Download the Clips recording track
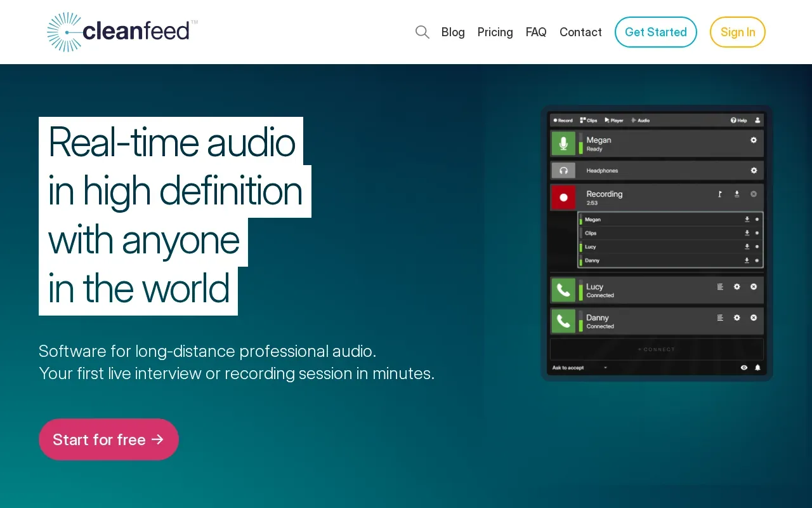This screenshot has height=508, width=812. click(747, 233)
